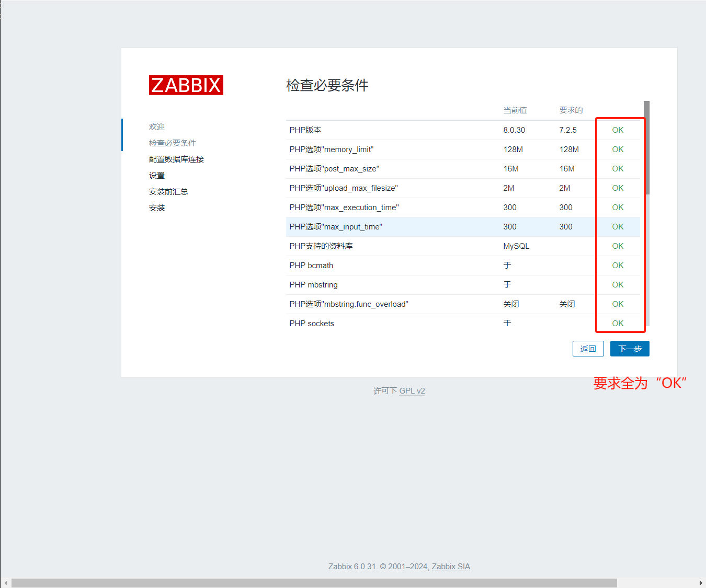Click the page horizontal scrollbar thumb
Image resolution: width=706 pixels, height=588 pixels.
click(314, 583)
